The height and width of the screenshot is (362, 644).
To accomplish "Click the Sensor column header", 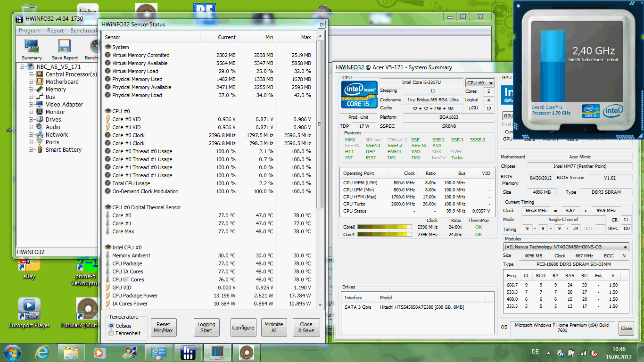I will point(151,37).
